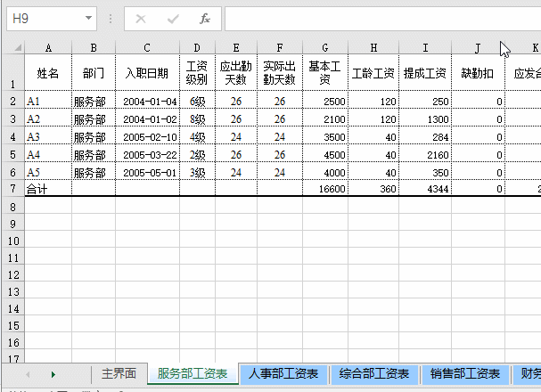Select the 销售部工资表 sheet tab
The height and width of the screenshot is (392, 541).
click(x=464, y=374)
